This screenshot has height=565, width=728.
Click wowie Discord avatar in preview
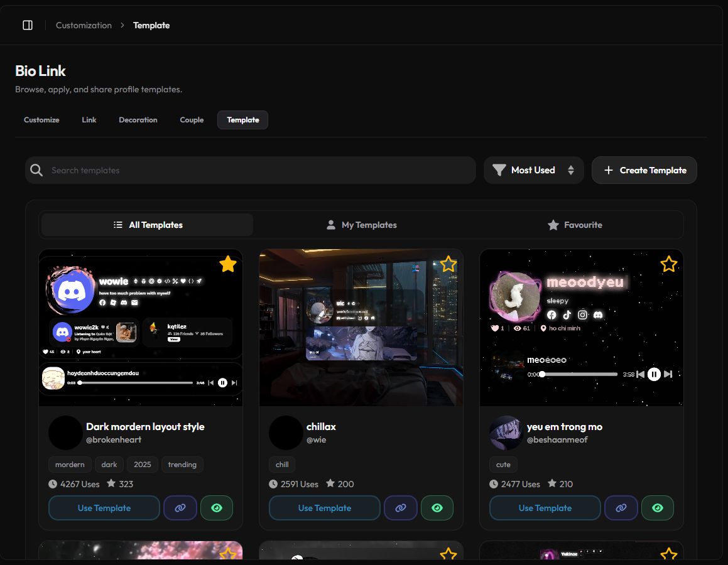[71, 291]
